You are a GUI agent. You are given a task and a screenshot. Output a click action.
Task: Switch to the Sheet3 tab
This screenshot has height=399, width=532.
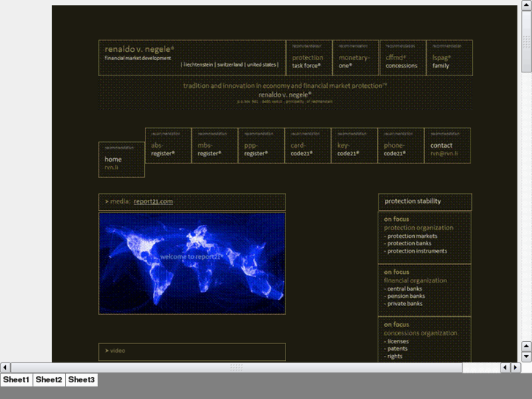click(81, 380)
